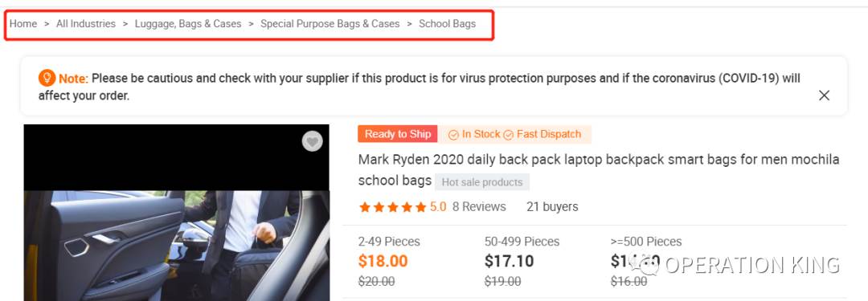This screenshot has height=301, width=868.
Task: Click the 21 buyers text
Action: point(552,207)
